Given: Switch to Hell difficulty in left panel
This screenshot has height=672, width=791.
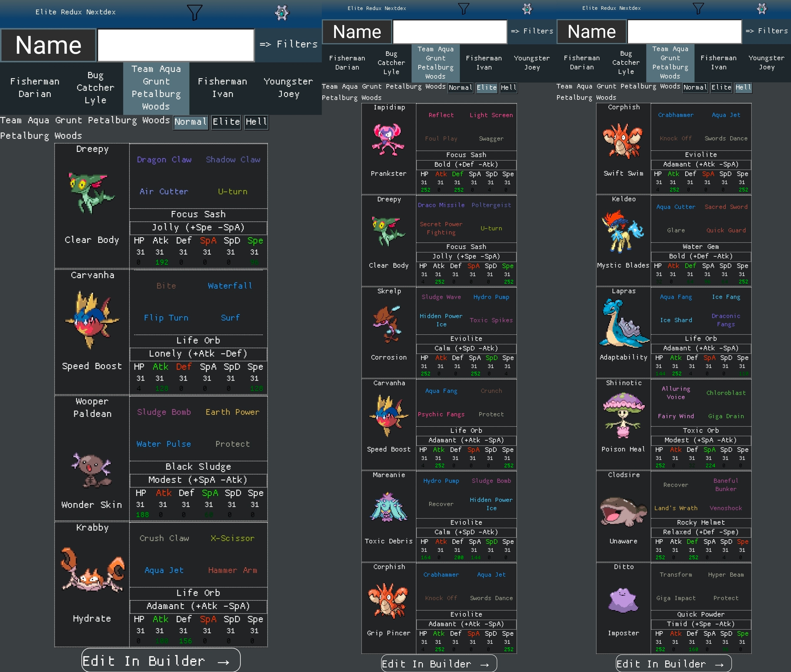Looking at the screenshot, I should tap(256, 122).
